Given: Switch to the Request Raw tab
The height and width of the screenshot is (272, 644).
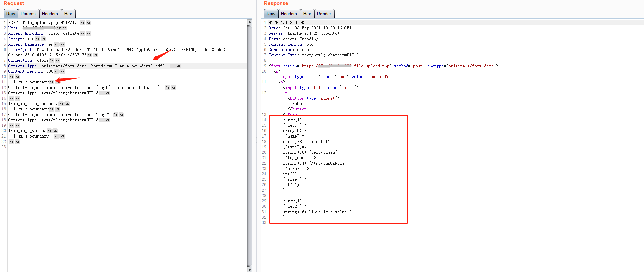Looking at the screenshot, I should coord(10,14).
